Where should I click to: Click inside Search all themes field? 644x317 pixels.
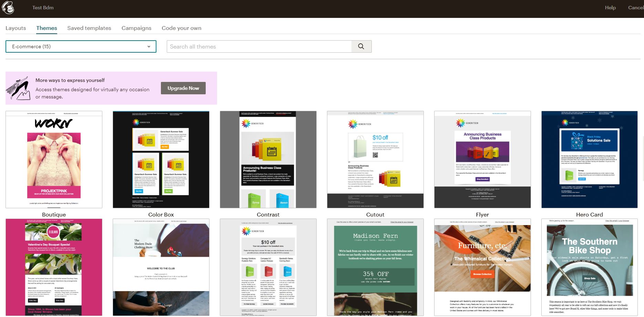pyautogui.click(x=259, y=46)
